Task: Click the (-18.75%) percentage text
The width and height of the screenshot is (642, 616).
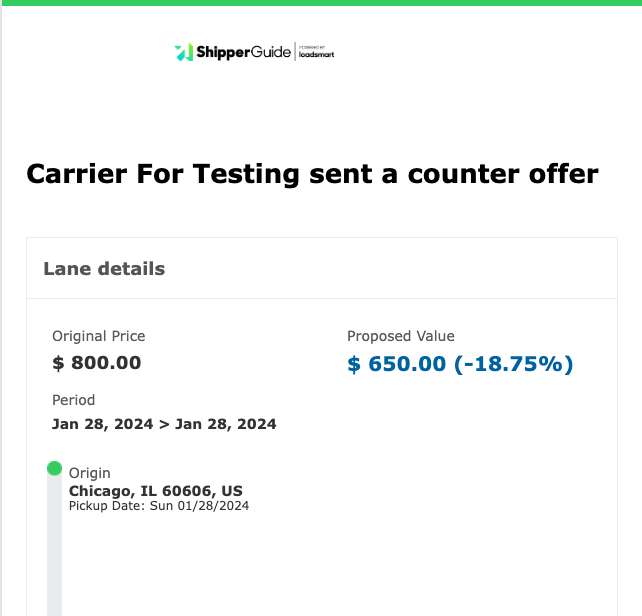Action: 513,364
